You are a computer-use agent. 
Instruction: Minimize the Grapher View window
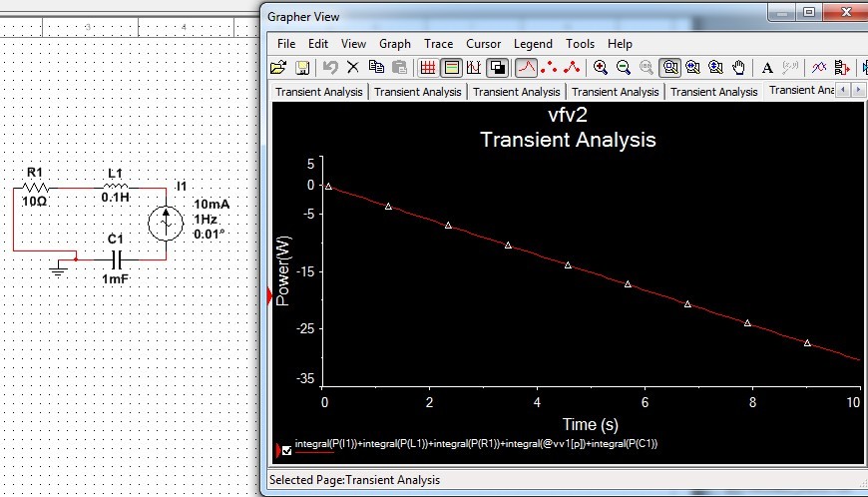782,12
